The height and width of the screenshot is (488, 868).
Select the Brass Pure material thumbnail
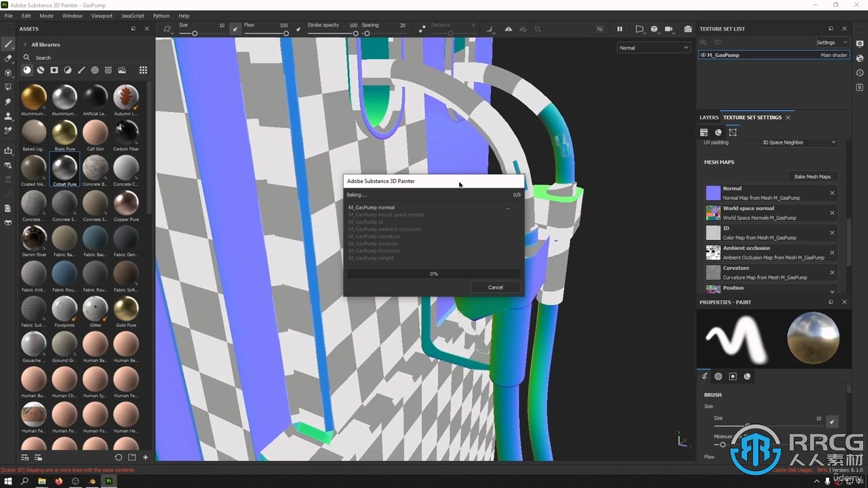click(64, 134)
